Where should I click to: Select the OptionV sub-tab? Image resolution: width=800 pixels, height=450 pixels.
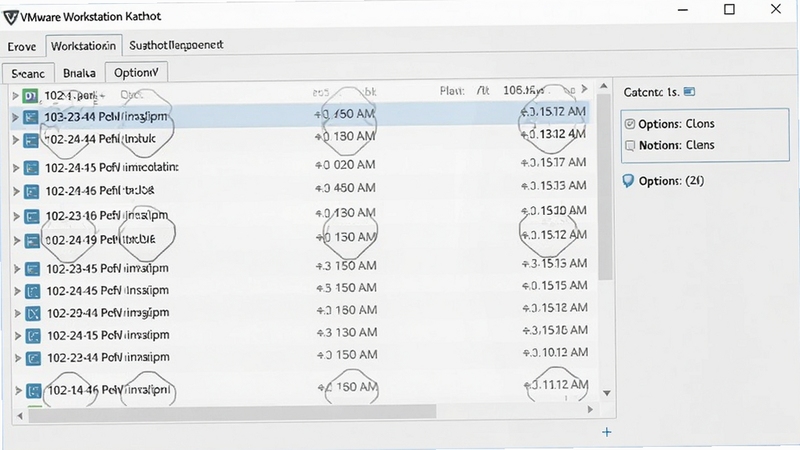(136, 73)
